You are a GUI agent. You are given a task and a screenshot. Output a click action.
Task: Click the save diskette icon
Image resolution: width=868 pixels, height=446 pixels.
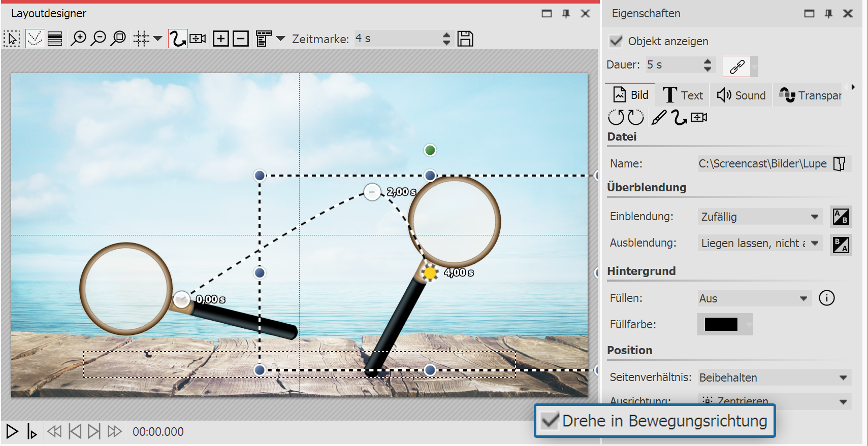(x=465, y=39)
